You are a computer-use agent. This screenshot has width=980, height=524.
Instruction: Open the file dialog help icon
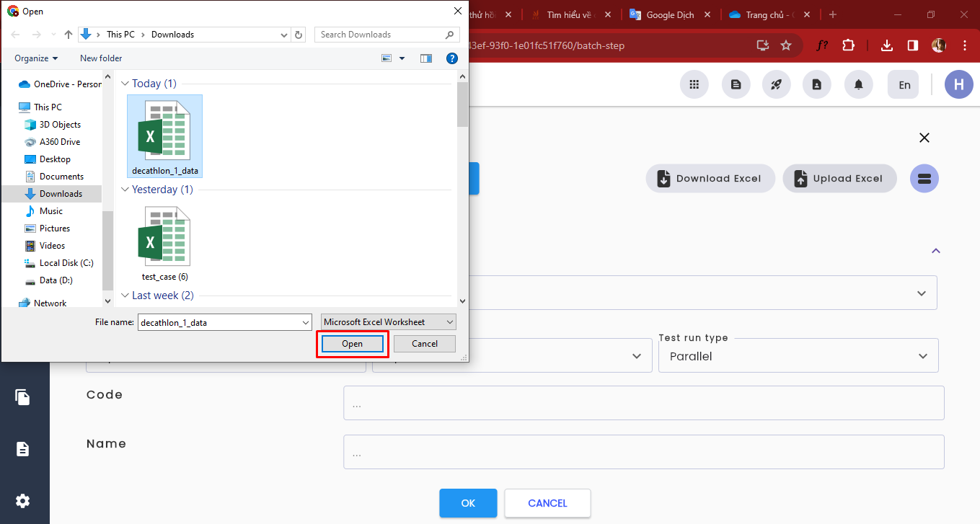[452, 58]
